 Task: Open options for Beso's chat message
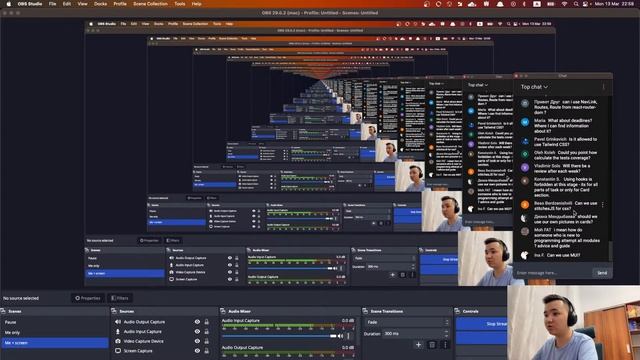click(602, 204)
